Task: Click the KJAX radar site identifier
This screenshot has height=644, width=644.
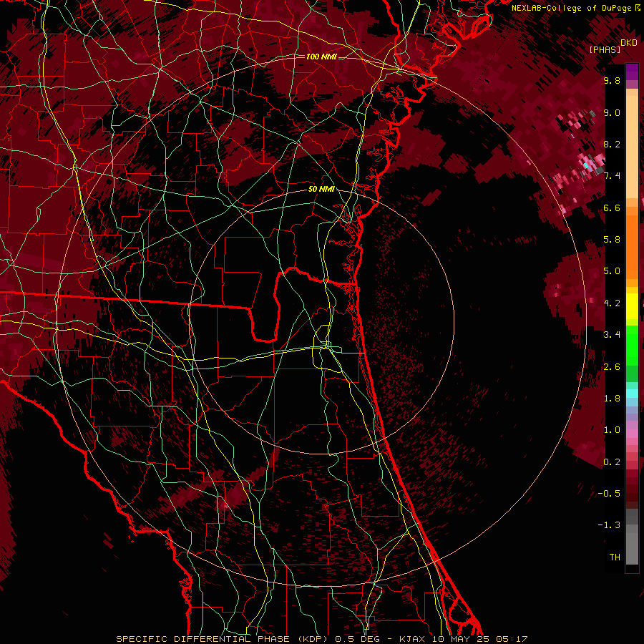Action: tap(413, 639)
